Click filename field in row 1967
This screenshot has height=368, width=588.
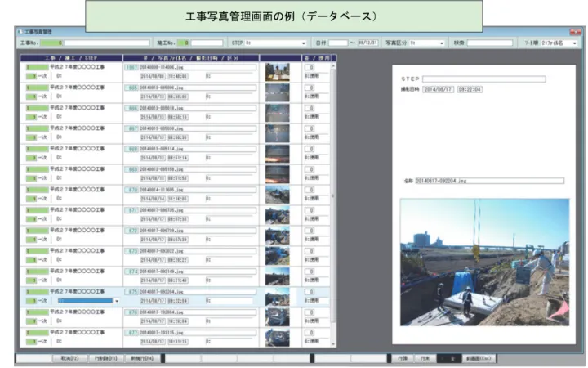click(198, 67)
